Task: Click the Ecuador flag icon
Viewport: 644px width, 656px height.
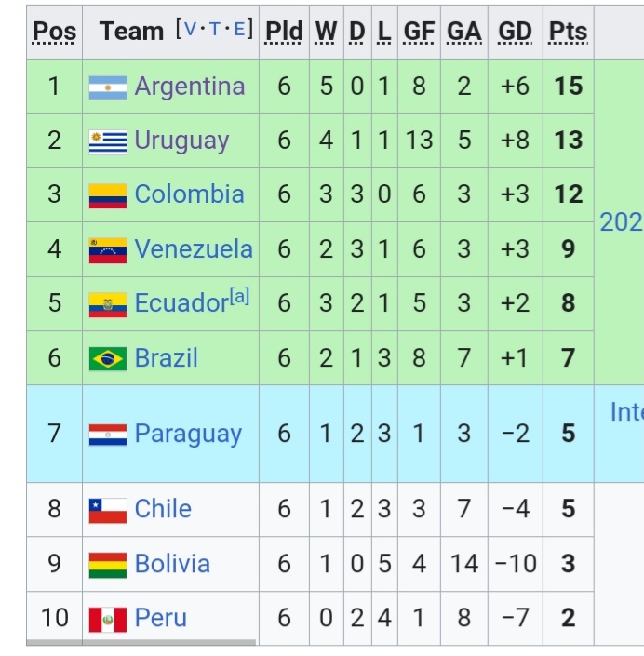Action: 108,304
